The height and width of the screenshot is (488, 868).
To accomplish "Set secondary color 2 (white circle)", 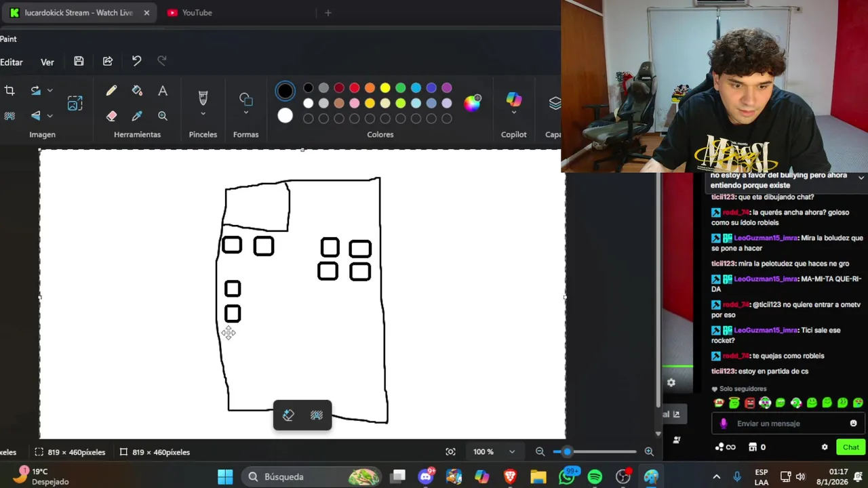I will pyautogui.click(x=285, y=116).
